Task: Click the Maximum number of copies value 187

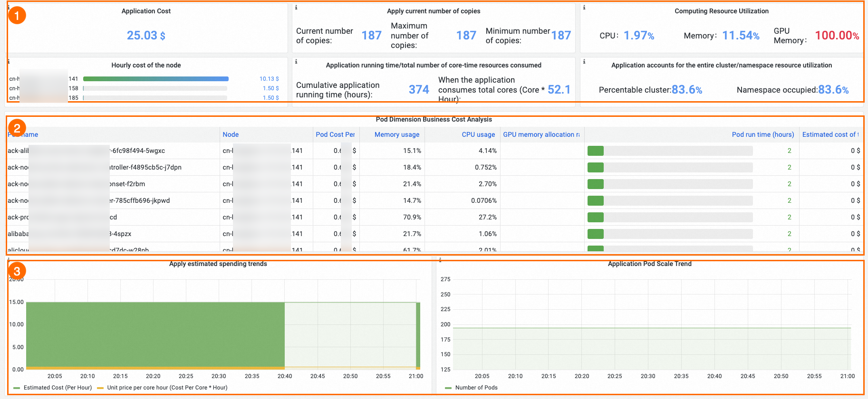Action: [x=466, y=36]
